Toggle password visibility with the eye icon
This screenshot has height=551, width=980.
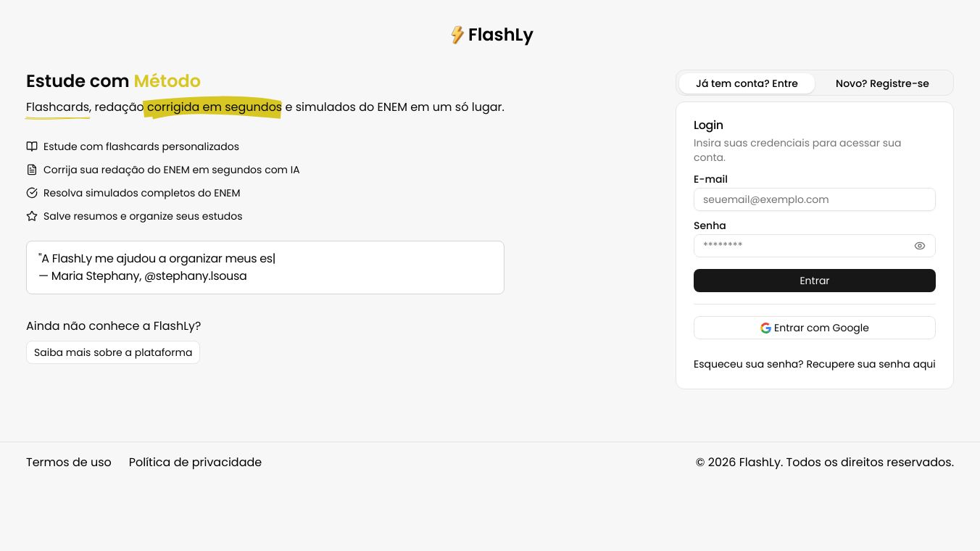[919, 246]
